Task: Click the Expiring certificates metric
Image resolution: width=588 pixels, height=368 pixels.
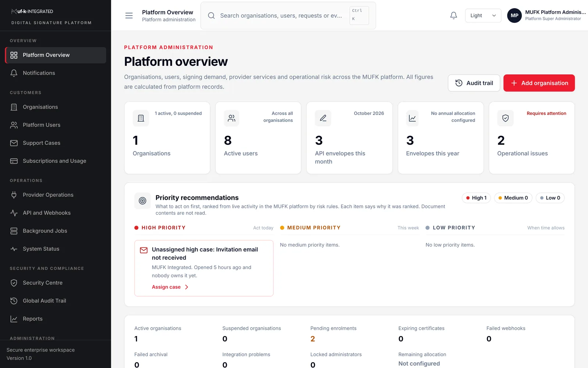Action: [421, 334]
